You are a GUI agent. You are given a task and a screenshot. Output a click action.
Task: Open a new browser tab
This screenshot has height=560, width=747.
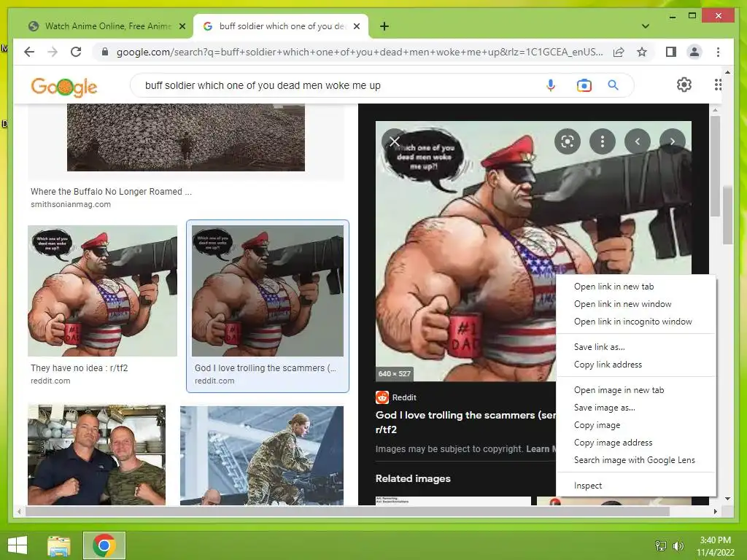[x=384, y=26]
